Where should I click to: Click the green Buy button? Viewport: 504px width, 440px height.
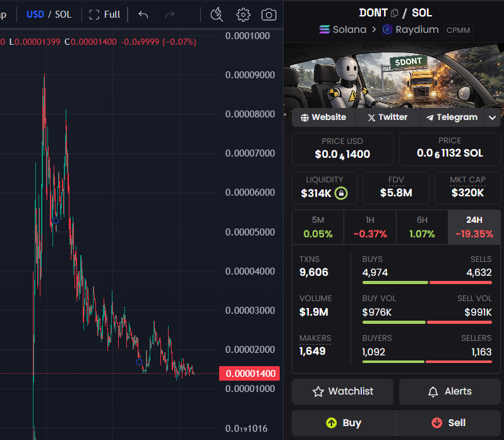(344, 423)
